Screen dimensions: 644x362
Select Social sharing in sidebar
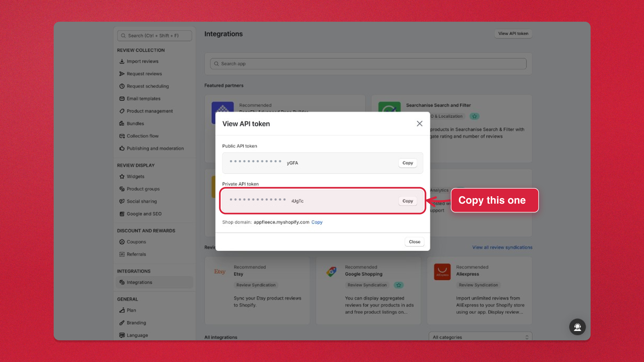click(142, 201)
